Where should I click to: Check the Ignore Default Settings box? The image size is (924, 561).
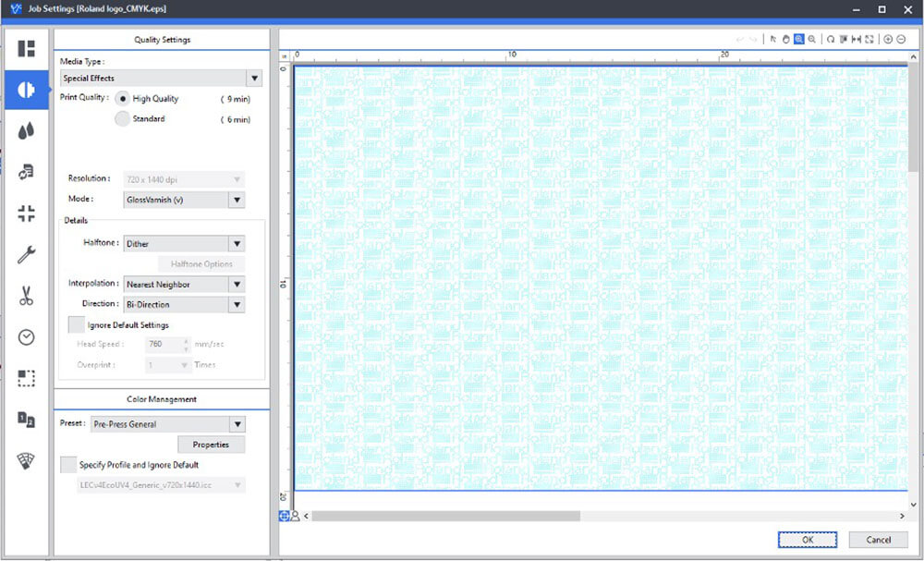pyautogui.click(x=76, y=324)
